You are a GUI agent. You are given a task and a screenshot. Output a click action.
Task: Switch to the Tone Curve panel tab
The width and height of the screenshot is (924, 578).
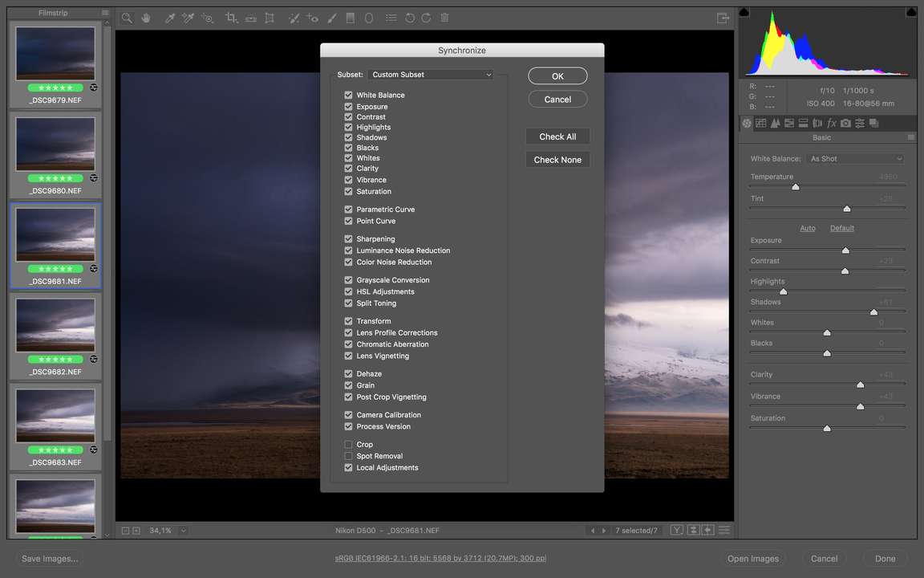(x=761, y=123)
